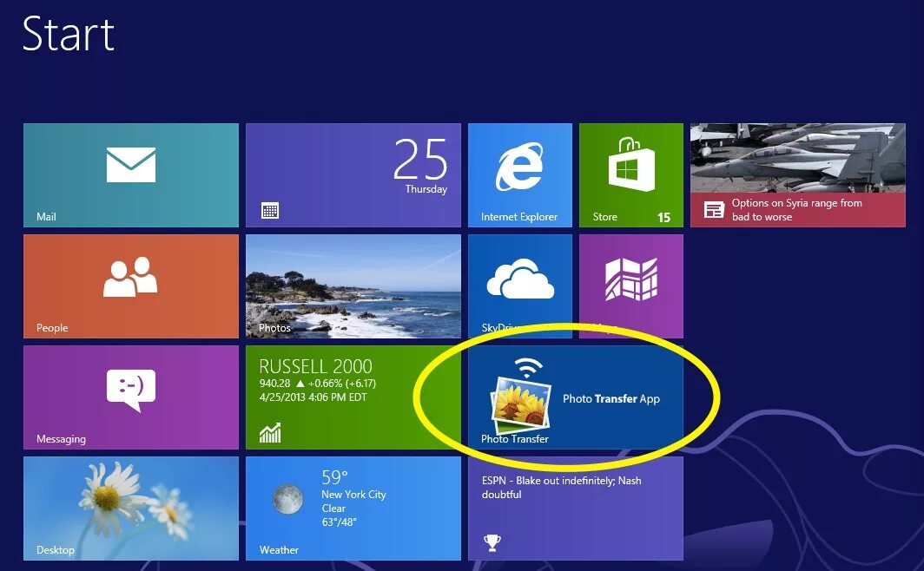Click the 63°/48° forecast range
Viewport: 924px width, 571px height.
pyautogui.click(x=339, y=522)
